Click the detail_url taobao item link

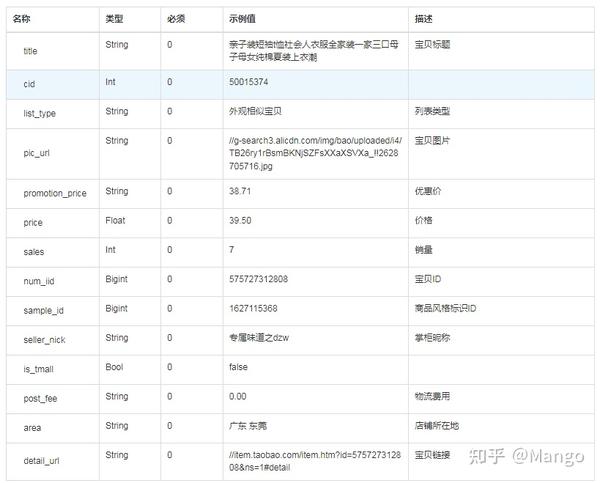tap(315, 461)
